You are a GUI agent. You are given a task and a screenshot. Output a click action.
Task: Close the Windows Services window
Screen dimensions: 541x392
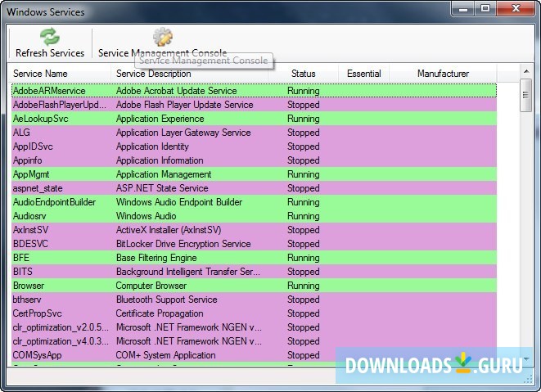[x=516, y=9]
